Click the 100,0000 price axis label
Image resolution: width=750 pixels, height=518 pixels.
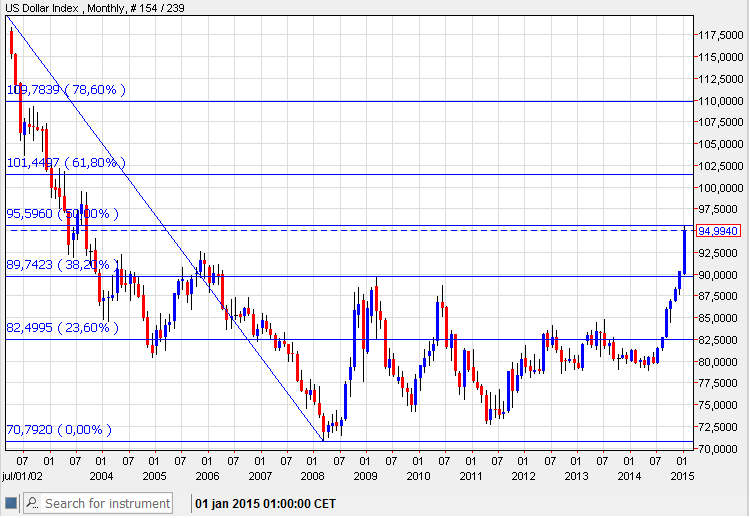click(719, 188)
